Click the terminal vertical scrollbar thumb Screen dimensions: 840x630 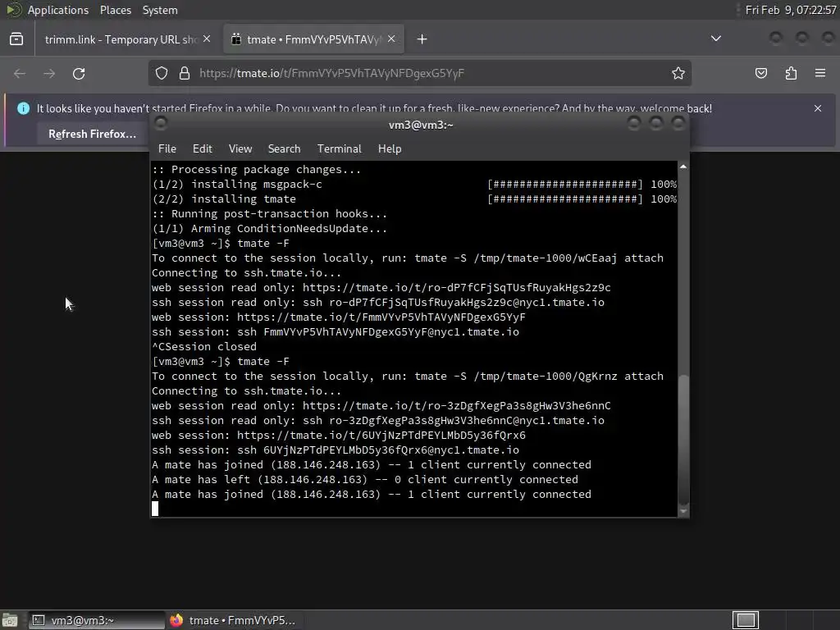pos(683,440)
